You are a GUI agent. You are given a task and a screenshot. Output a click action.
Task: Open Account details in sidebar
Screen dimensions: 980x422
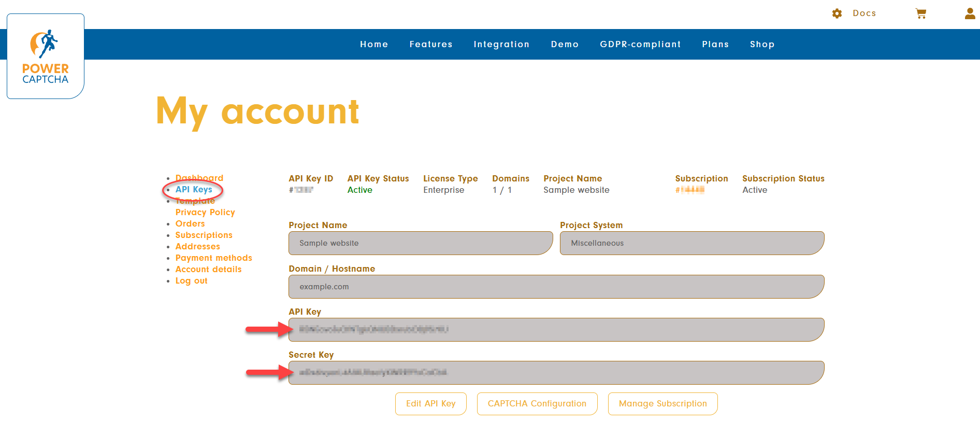click(x=208, y=270)
